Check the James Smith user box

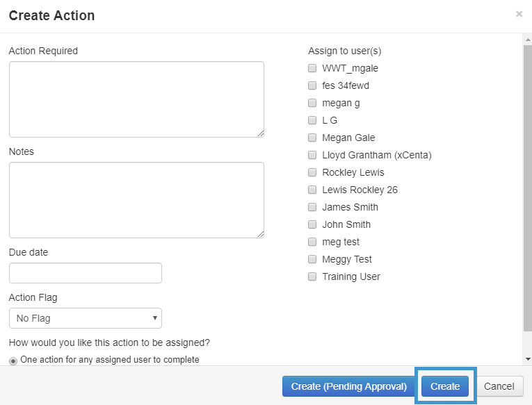tap(312, 207)
